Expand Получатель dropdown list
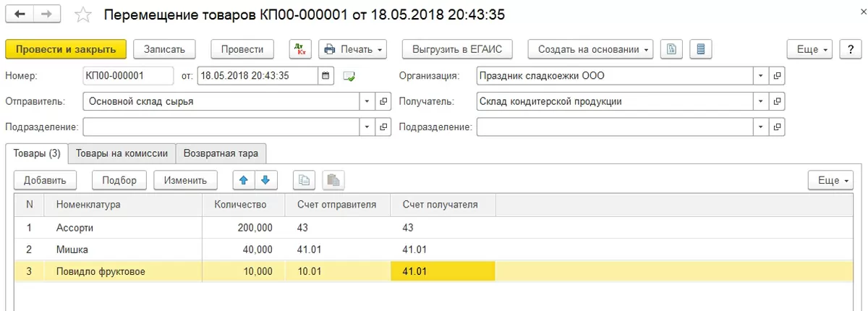Screen dimensions: 868x311 [x=761, y=101]
